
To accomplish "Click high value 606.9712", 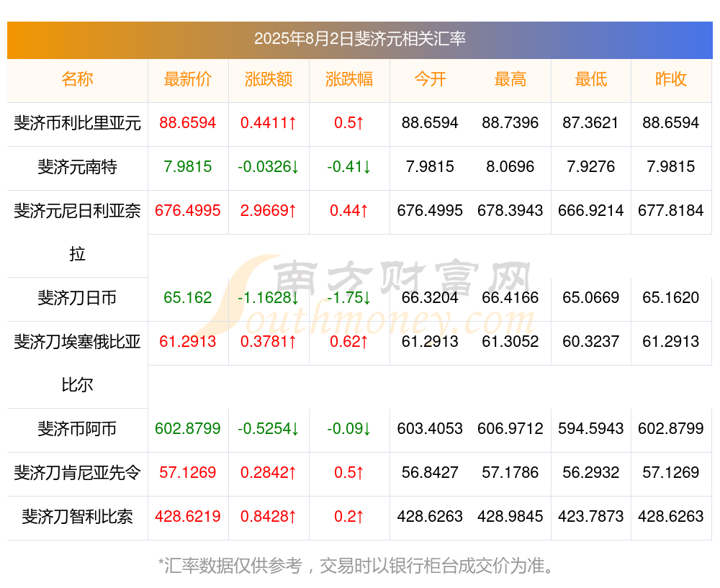I will coord(510,429).
